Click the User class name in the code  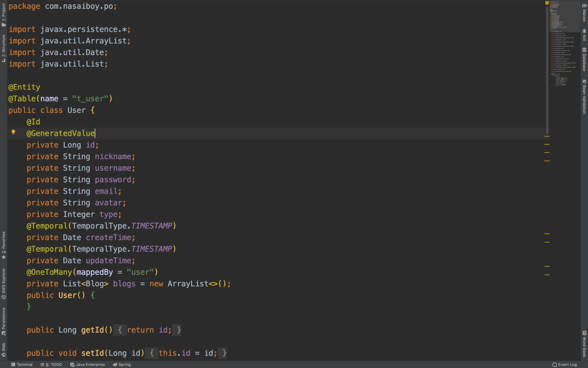coord(76,110)
